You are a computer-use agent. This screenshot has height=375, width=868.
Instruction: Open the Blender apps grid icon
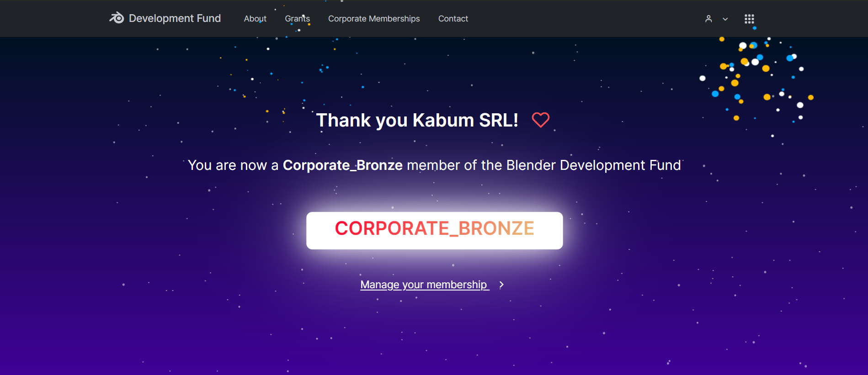(x=749, y=19)
